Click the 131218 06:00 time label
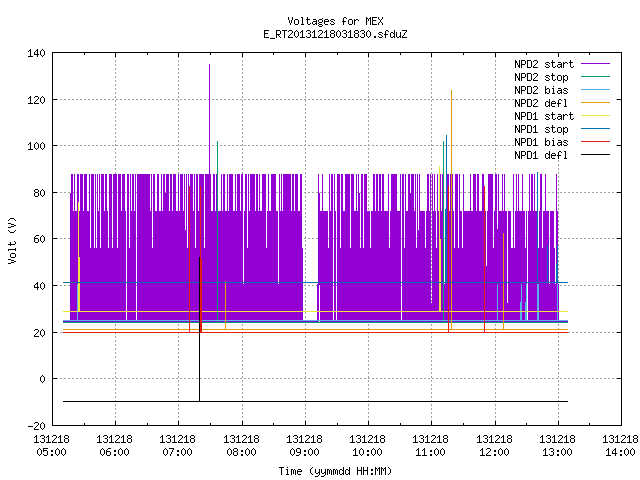 [x=115, y=446]
